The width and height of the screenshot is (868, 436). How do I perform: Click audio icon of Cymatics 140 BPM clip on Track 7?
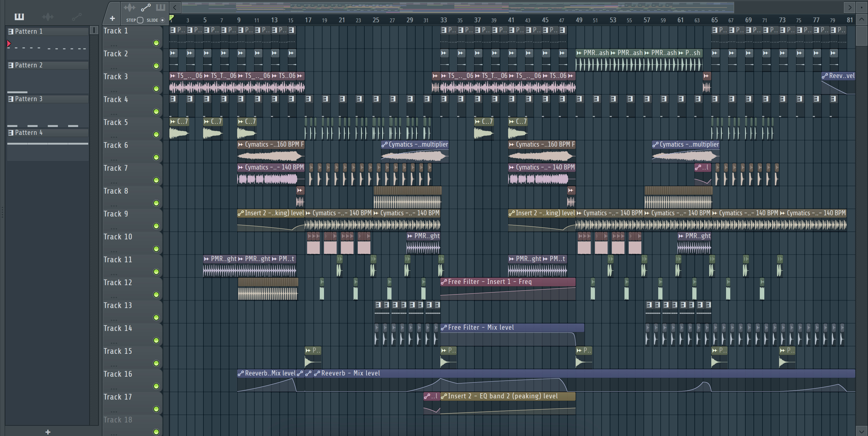point(241,167)
